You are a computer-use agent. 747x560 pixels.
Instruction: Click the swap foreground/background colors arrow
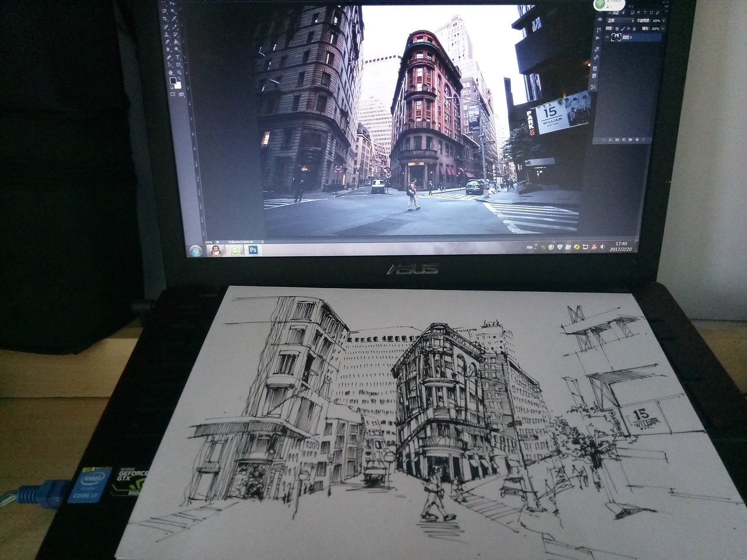point(179,78)
